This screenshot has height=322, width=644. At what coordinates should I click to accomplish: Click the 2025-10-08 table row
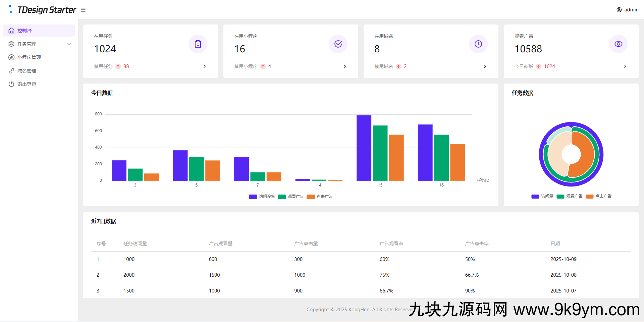coord(361,275)
